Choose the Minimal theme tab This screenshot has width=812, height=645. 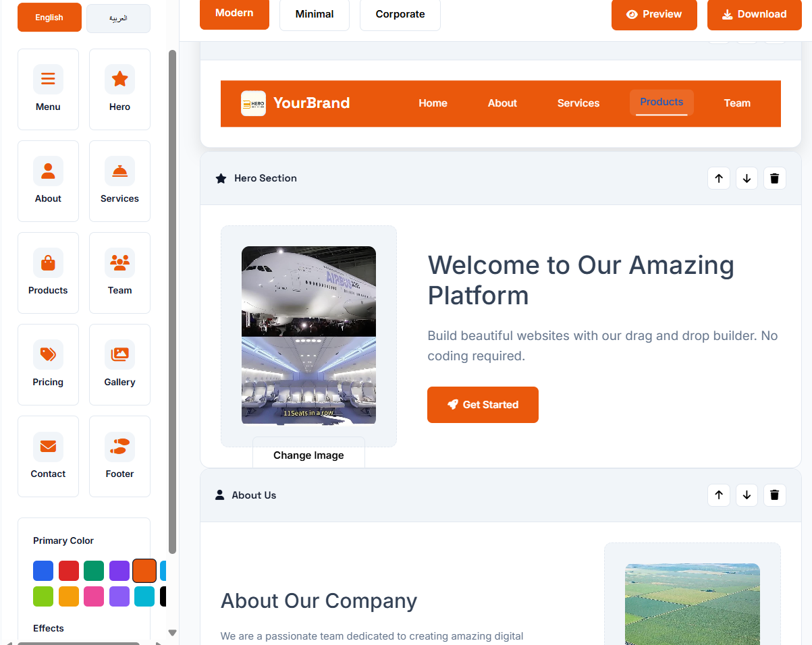[x=315, y=14]
